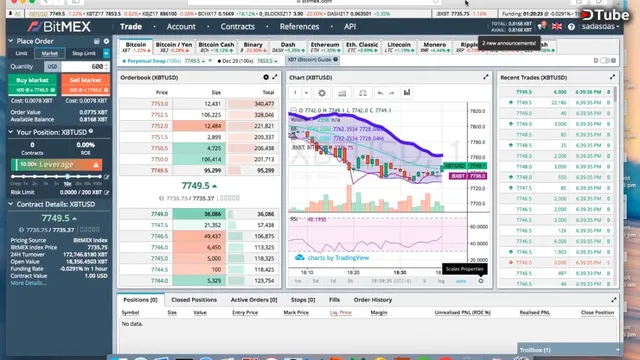The height and width of the screenshot is (360, 640).
Task: Set chart range to 5d
Action: click(x=316, y=281)
